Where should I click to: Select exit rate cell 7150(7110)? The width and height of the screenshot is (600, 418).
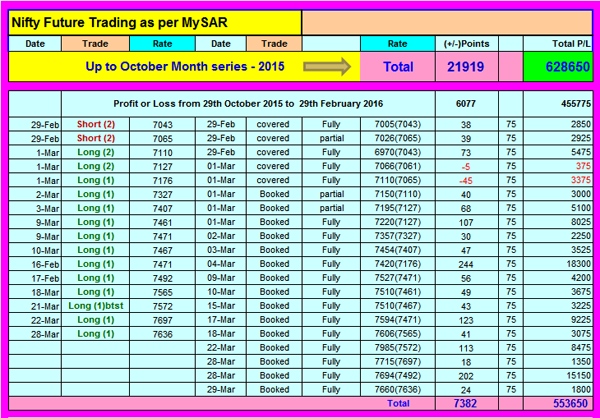click(398, 194)
